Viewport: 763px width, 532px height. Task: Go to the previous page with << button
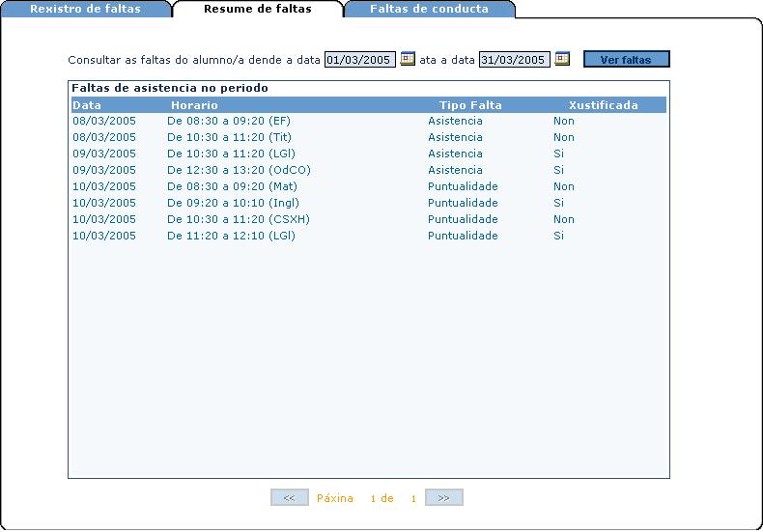(289, 498)
